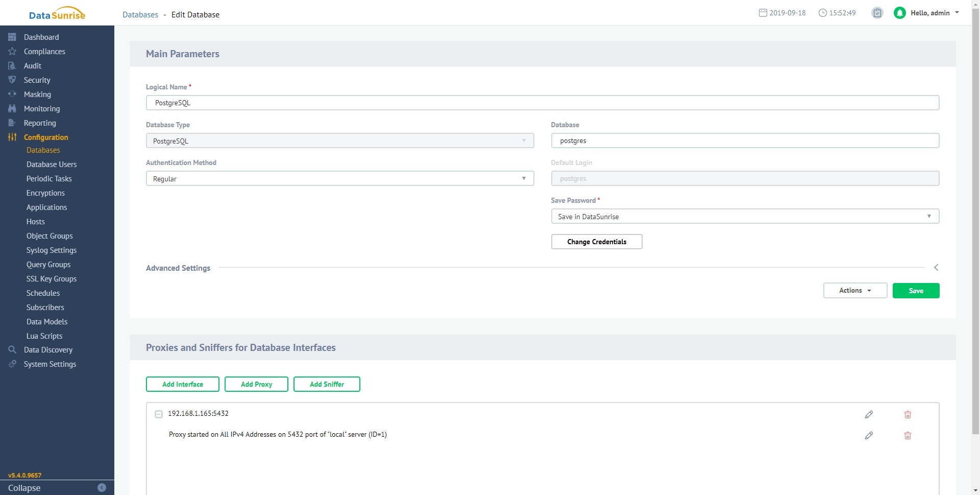Open Applications submenu item
Screen dimensions: 980x495
coord(46,207)
